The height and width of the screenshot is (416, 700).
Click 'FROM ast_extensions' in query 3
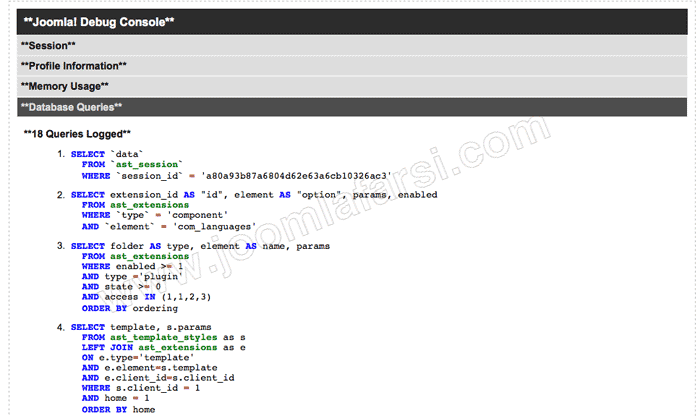pyautogui.click(x=135, y=256)
